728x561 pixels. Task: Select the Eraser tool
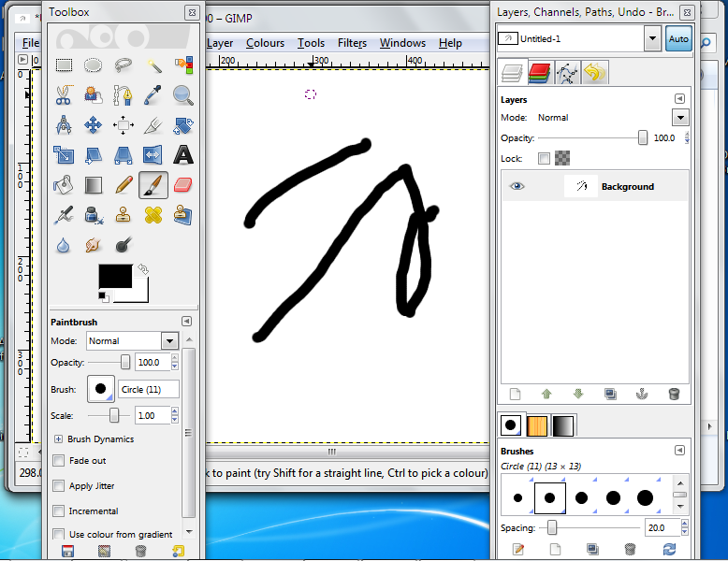(183, 185)
